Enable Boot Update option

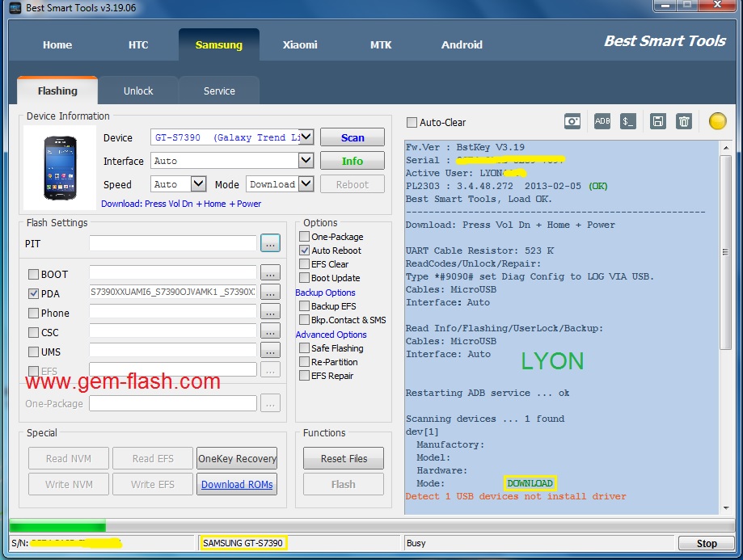pyautogui.click(x=304, y=277)
